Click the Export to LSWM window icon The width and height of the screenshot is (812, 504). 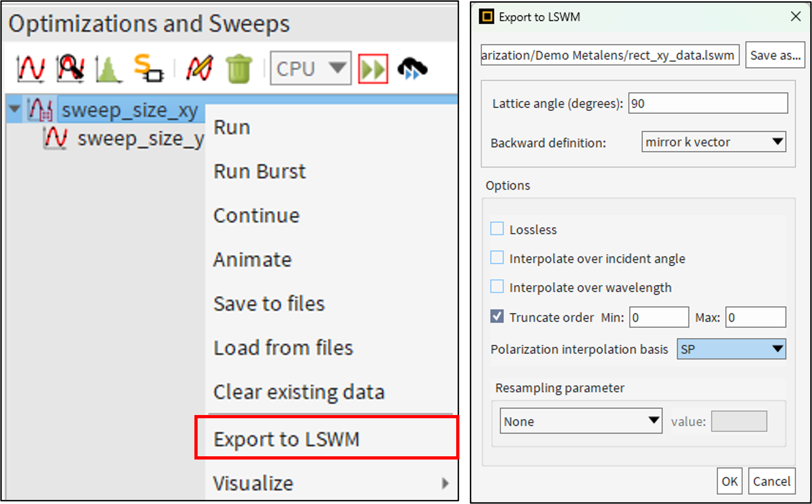pyautogui.click(x=486, y=17)
